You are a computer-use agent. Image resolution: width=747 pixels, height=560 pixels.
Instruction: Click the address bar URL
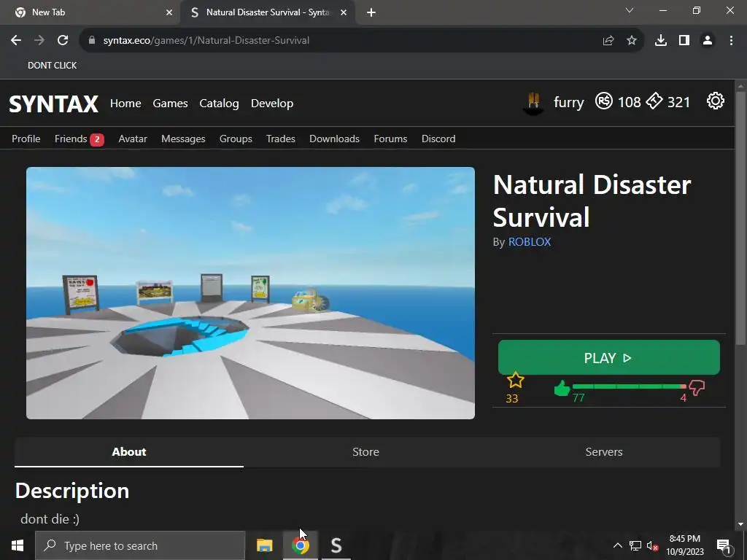pos(206,41)
